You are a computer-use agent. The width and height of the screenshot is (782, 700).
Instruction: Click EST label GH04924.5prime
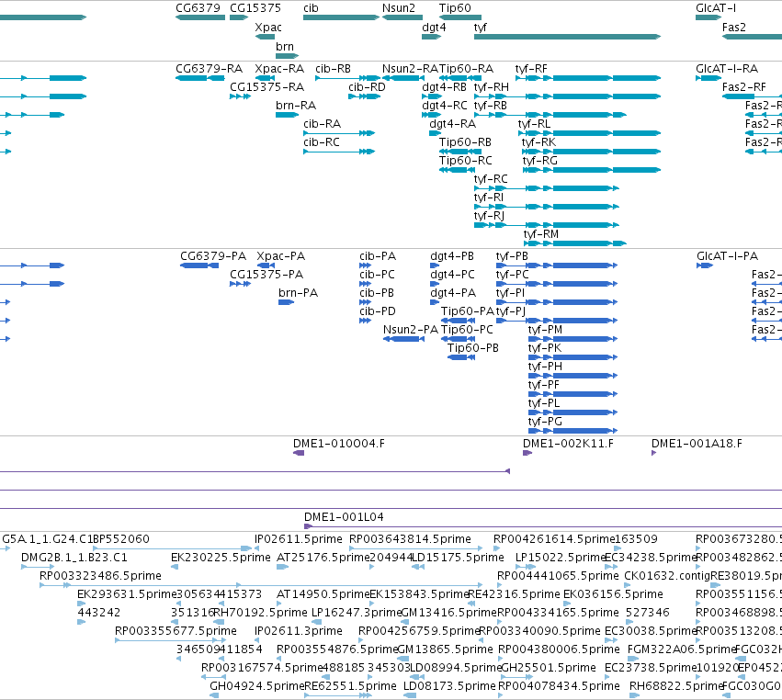coord(257,686)
